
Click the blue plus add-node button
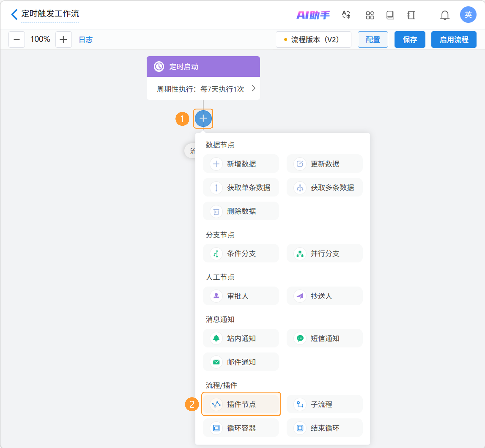click(x=203, y=118)
